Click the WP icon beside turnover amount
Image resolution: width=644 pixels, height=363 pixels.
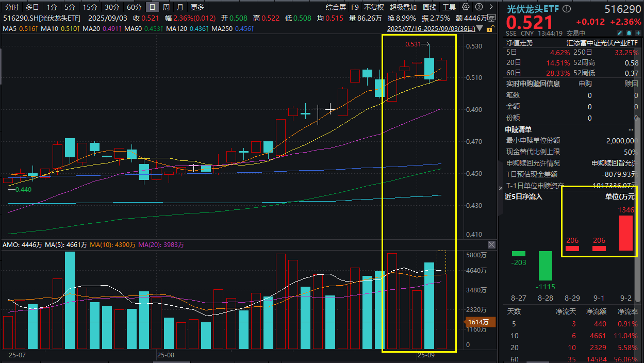pos(491,18)
